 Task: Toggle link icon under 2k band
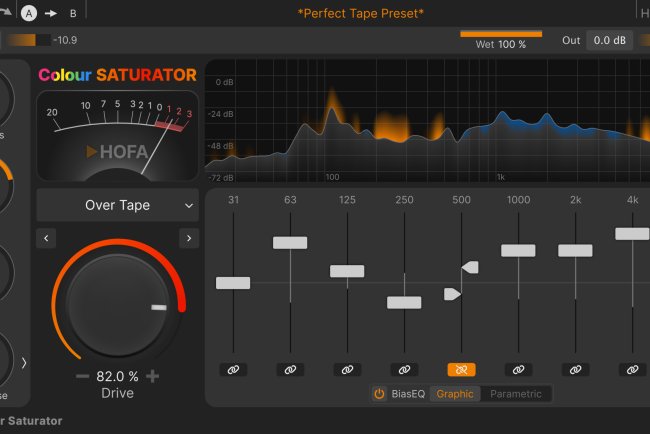click(575, 370)
